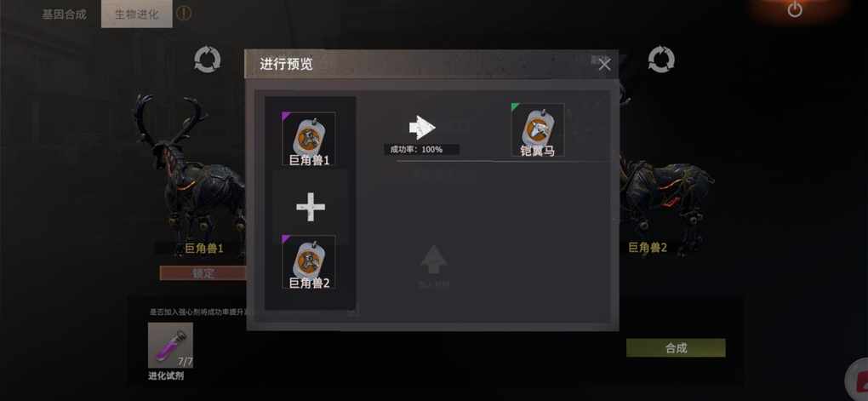The width and height of the screenshot is (868, 401).
Task: Click the 巨角兽1 dog tag icon
Action: pos(309,139)
